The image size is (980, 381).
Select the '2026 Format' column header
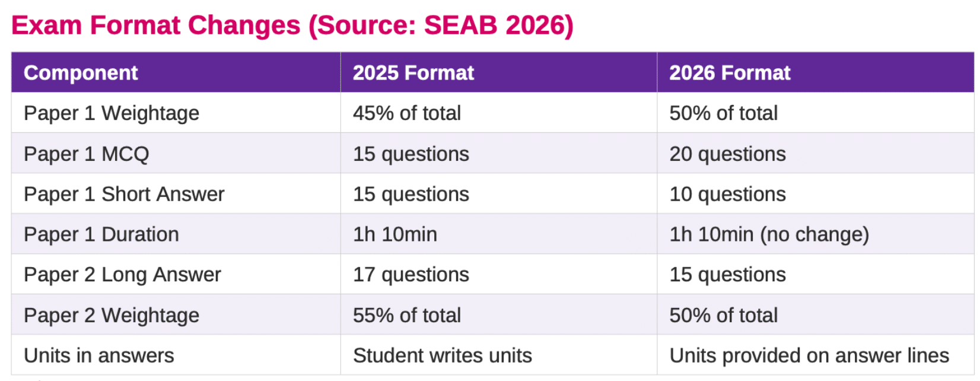tap(730, 73)
